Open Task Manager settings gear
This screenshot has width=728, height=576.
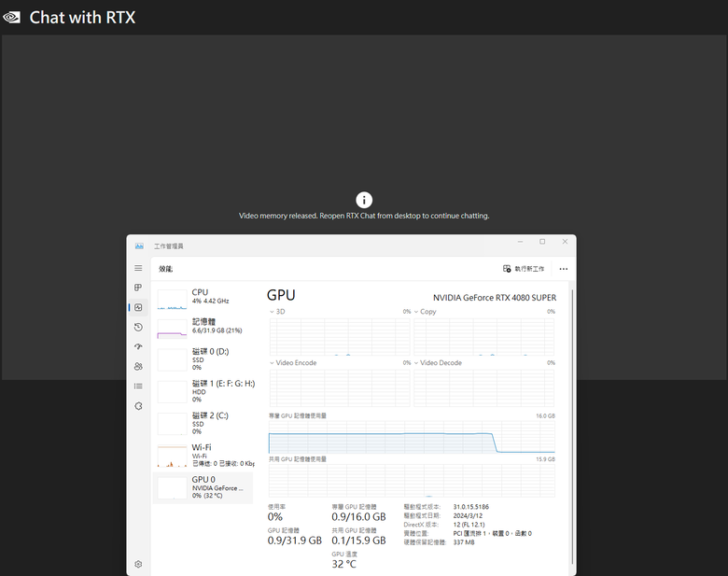[x=138, y=564]
